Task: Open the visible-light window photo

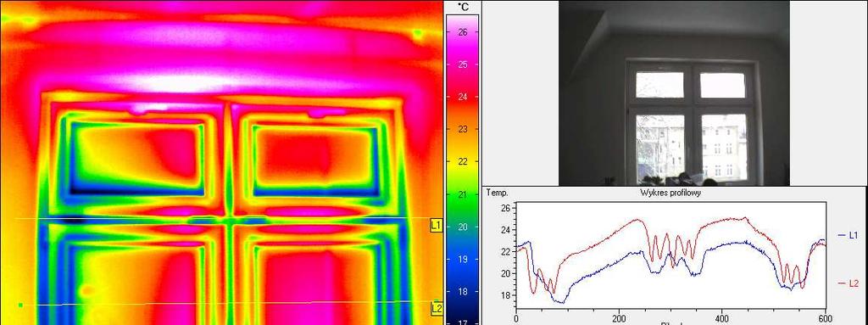Action: pos(674,92)
